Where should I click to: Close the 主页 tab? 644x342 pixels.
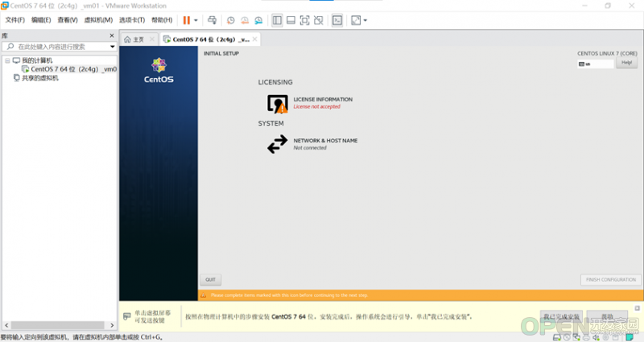click(x=152, y=39)
